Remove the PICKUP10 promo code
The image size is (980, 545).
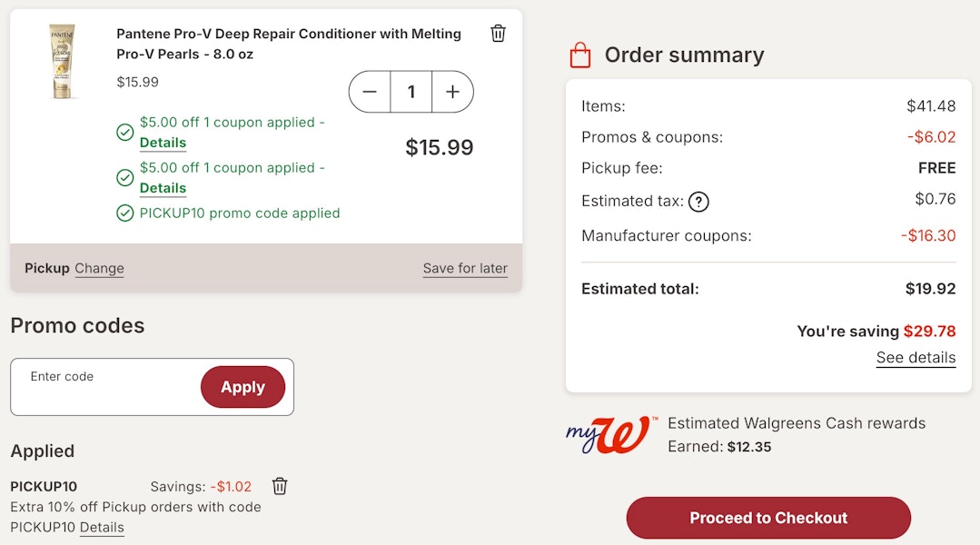click(x=280, y=486)
